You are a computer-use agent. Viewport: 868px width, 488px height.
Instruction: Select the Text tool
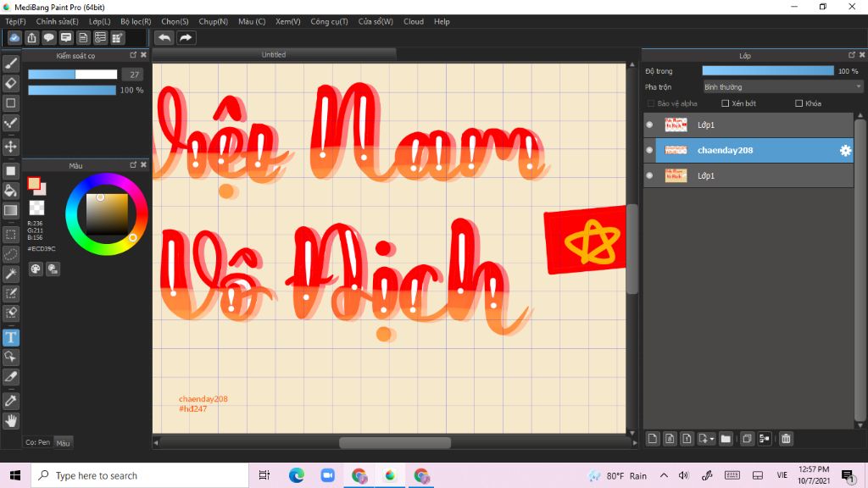(x=10, y=337)
